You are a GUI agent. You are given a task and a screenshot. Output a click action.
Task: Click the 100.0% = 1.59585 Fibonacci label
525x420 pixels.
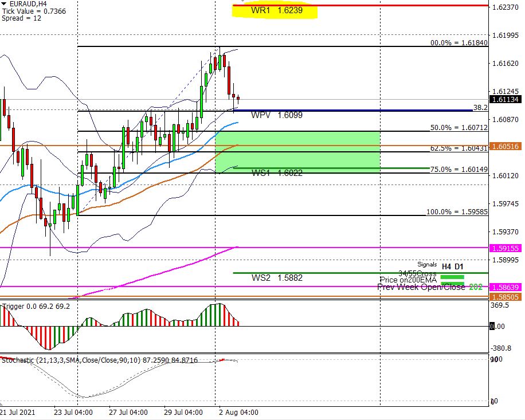coord(456,212)
